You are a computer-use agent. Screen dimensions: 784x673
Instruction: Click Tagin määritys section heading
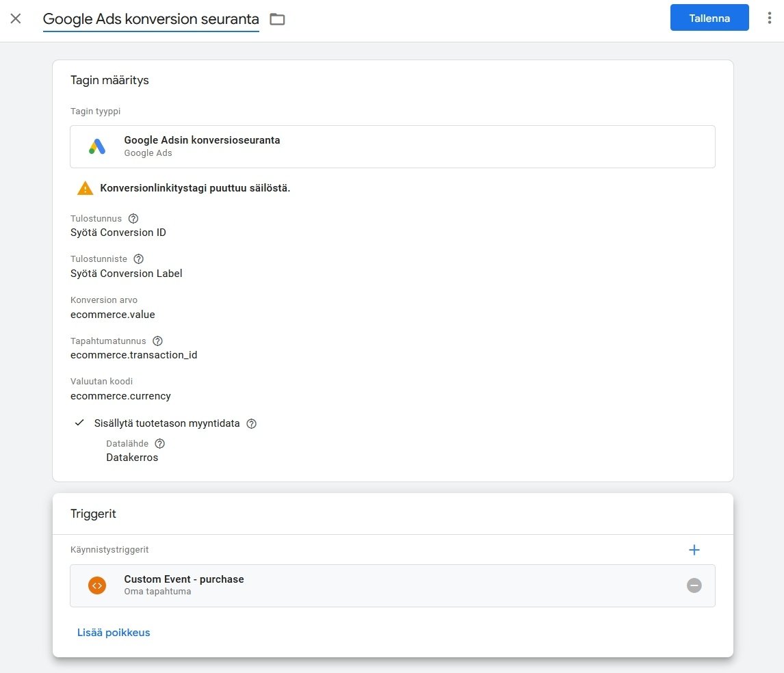click(109, 81)
